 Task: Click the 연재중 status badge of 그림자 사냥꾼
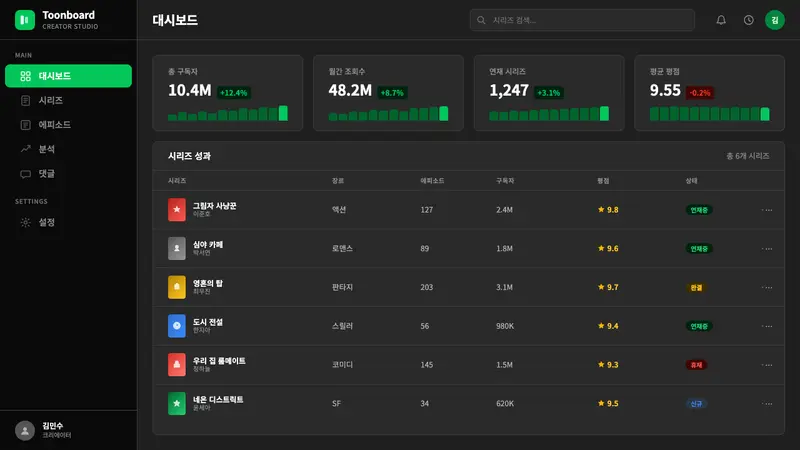point(699,210)
